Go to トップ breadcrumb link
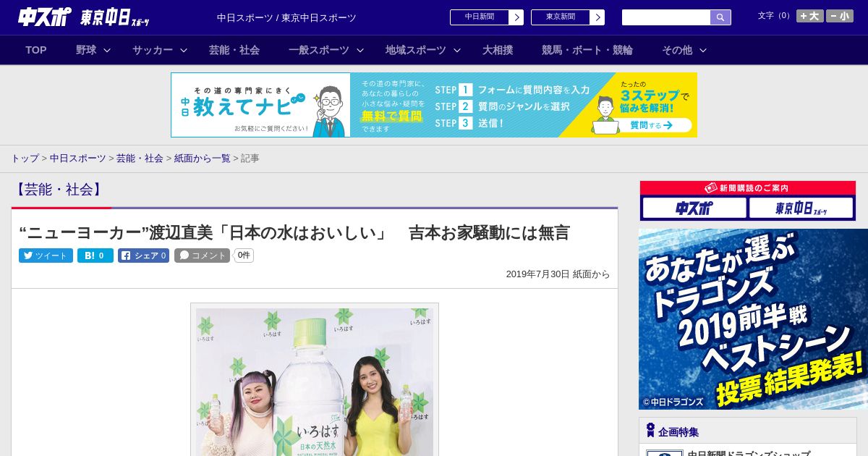 coord(25,158)
